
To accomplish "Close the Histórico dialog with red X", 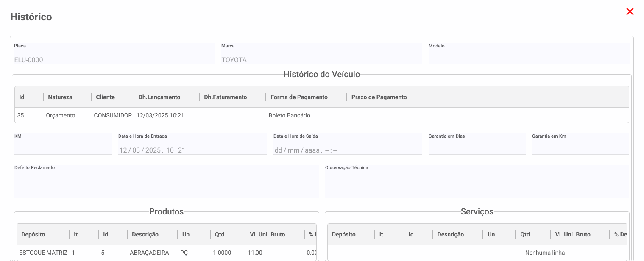I will (x=630, y=12).
